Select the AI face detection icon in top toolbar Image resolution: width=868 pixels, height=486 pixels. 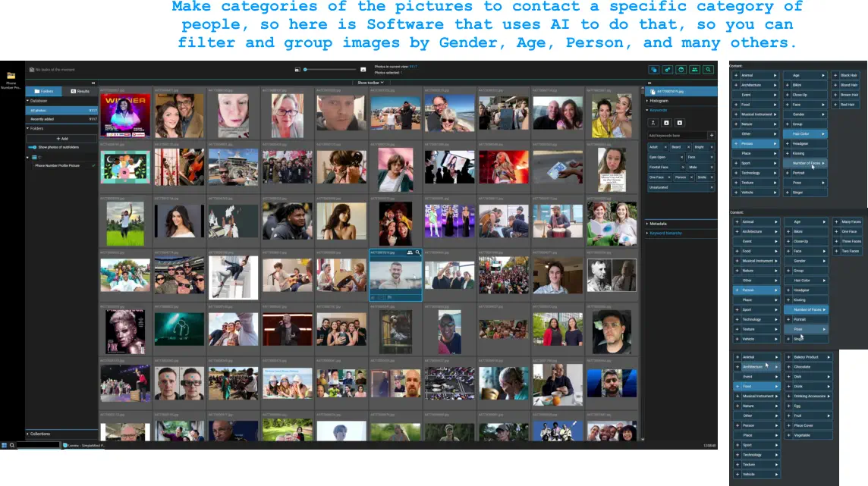[653, 69]
